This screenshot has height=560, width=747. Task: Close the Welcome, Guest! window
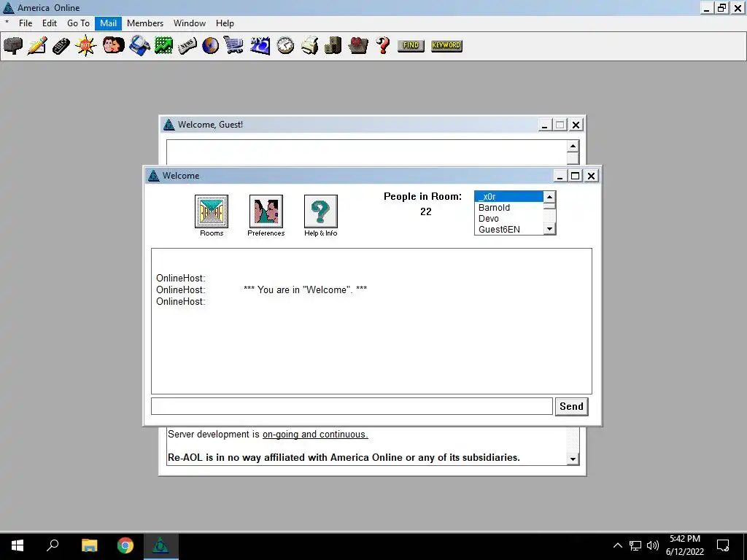tap(576, 125)
